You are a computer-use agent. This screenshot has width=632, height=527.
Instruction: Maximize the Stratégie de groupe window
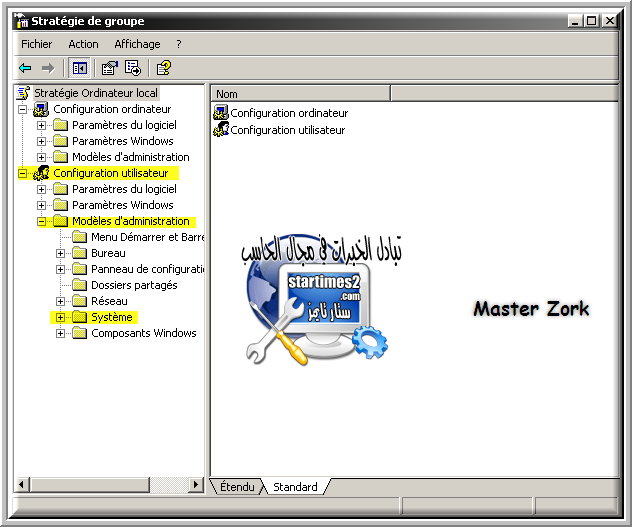pyautogui.click(x=591, y=21)
